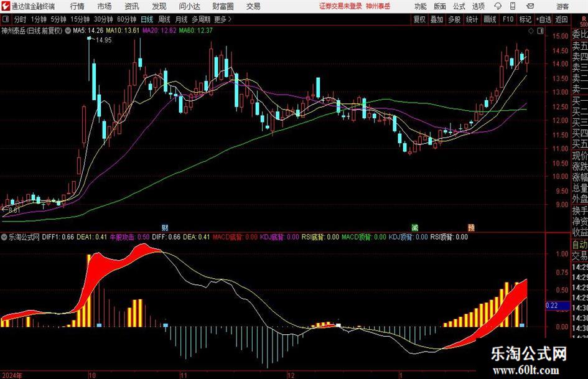Switch to 30分钟 period tab

pos(103,19)
